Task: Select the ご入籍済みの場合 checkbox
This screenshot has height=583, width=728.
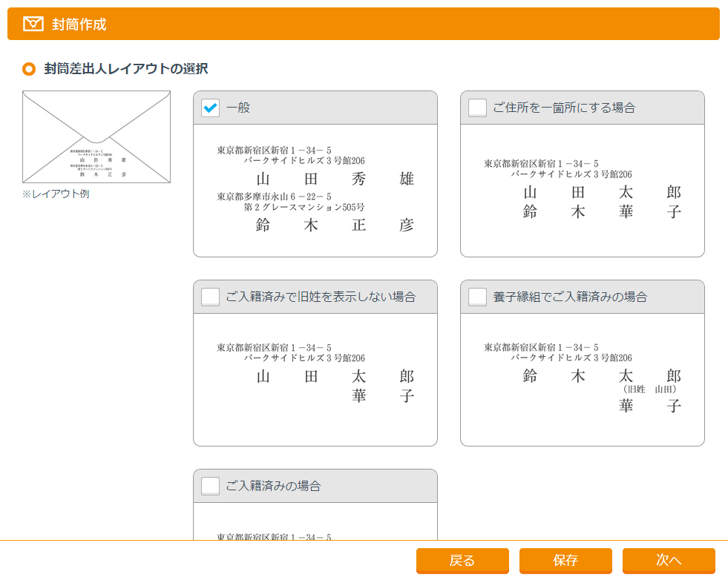Action: 211,487
